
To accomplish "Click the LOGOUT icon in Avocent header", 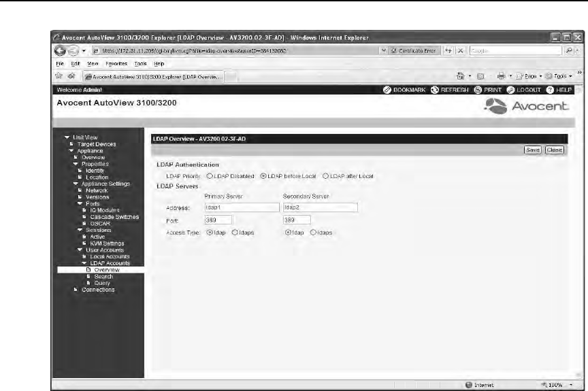I will point(510,90).
